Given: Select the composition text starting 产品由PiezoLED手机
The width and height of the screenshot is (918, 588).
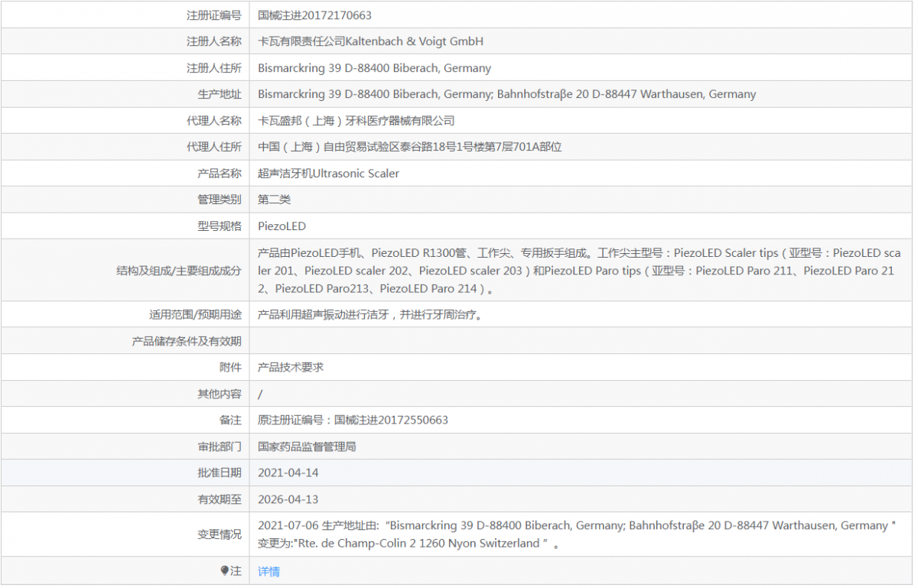Looking at the screenshot, I should click(x=579, y=271).
